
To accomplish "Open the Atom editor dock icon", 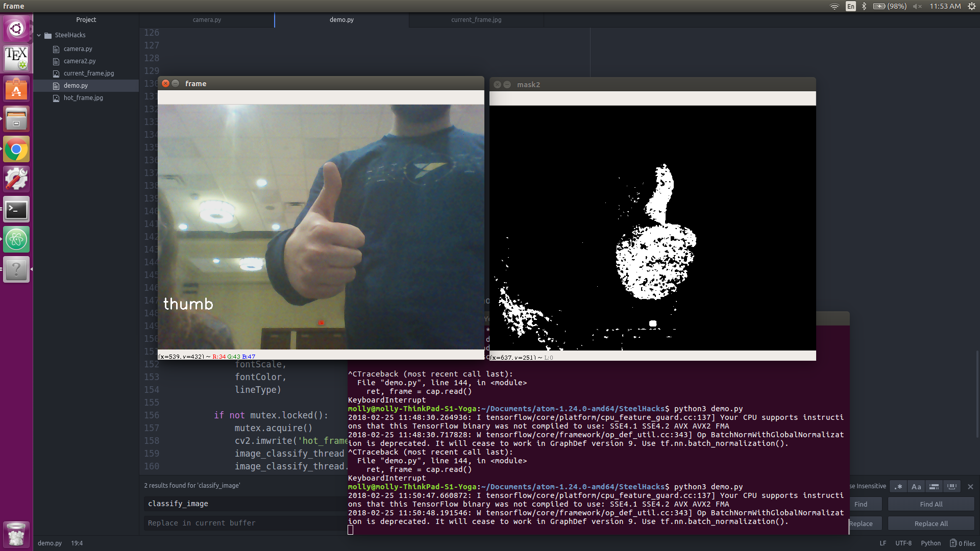I will (16, 239).
